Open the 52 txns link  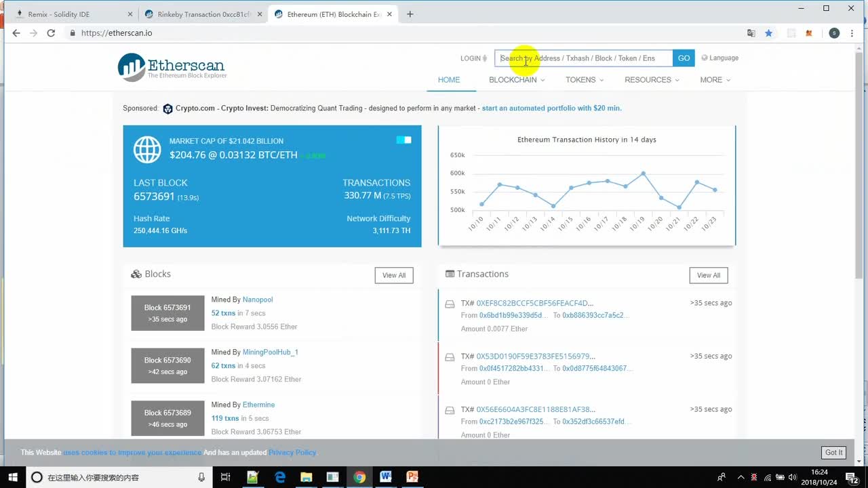[223, 313]
